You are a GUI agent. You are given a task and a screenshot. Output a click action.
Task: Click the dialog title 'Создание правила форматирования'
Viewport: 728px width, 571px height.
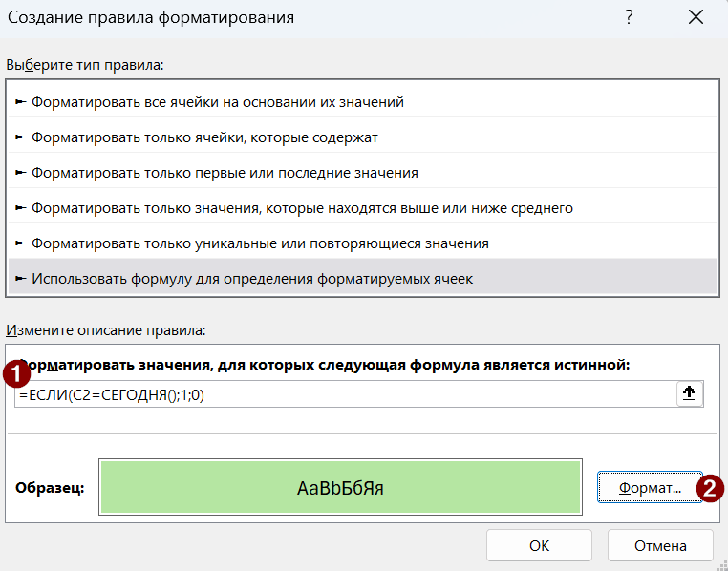pos(151,17)
